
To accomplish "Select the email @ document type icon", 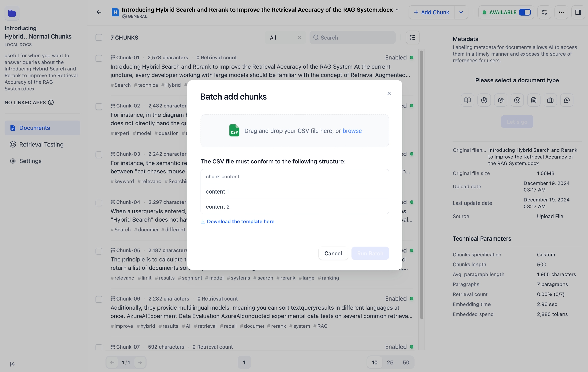I will (x=517, y=100).
